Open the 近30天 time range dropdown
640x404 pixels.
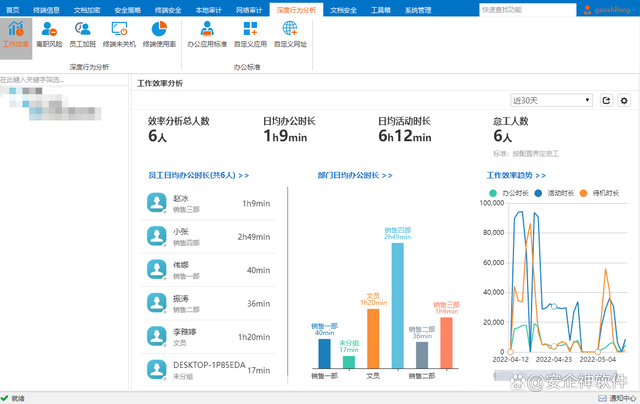551,100
